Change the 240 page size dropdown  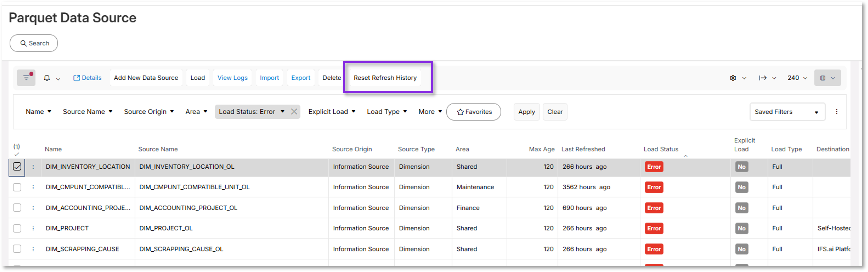pos(797,78)
